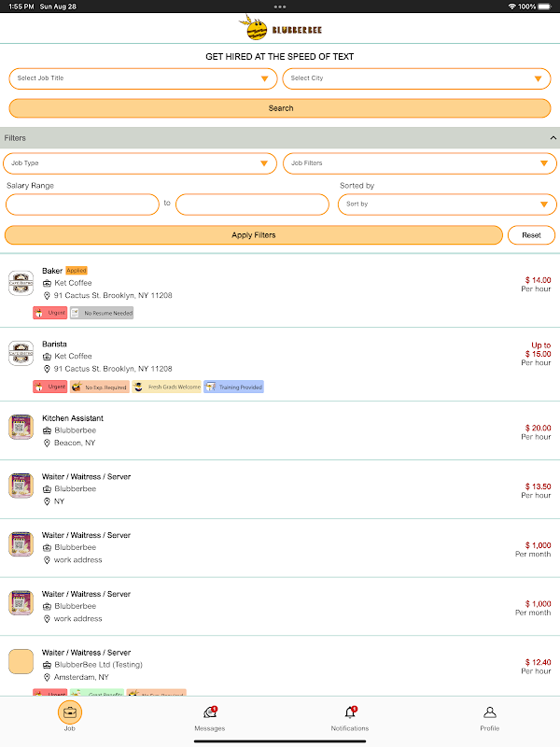Click location pin beside Beacon, NY
The width and height of the screenshot is (560, 747).
coord(47,443)
